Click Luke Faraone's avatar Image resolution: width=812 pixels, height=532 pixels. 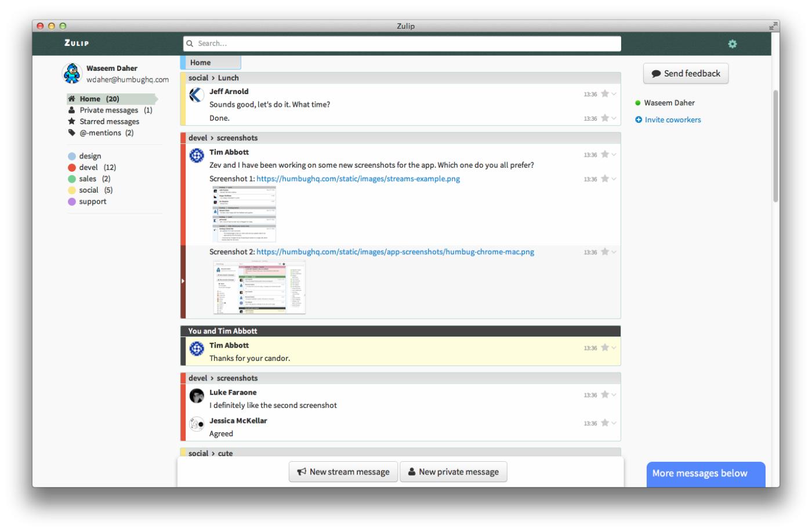pyautogui.click(x=197, y=396)
